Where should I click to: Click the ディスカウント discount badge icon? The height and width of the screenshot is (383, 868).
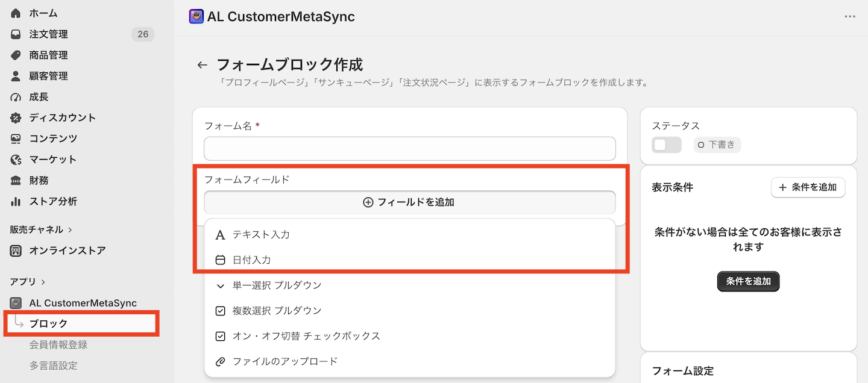coord(16,118)
